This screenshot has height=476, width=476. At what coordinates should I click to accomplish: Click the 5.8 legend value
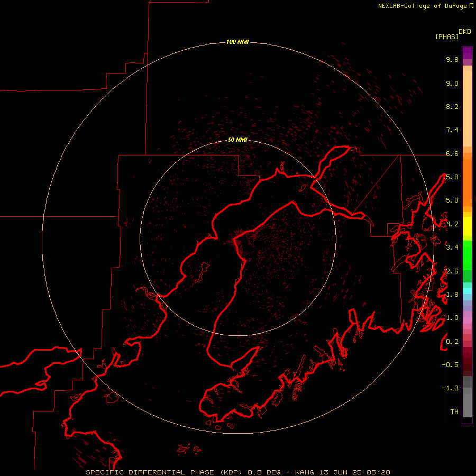point(452,177)
